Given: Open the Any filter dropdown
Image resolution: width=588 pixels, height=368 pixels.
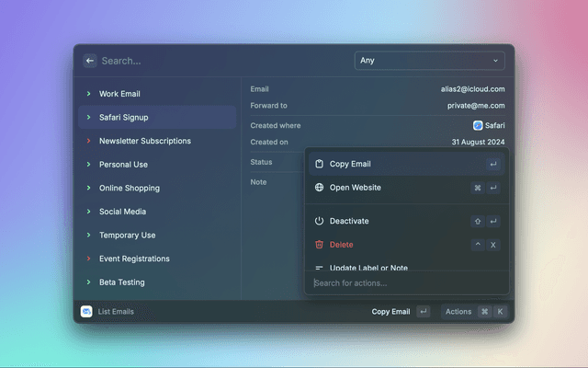Looking at the screenshot, I should [x=429, y=61].
